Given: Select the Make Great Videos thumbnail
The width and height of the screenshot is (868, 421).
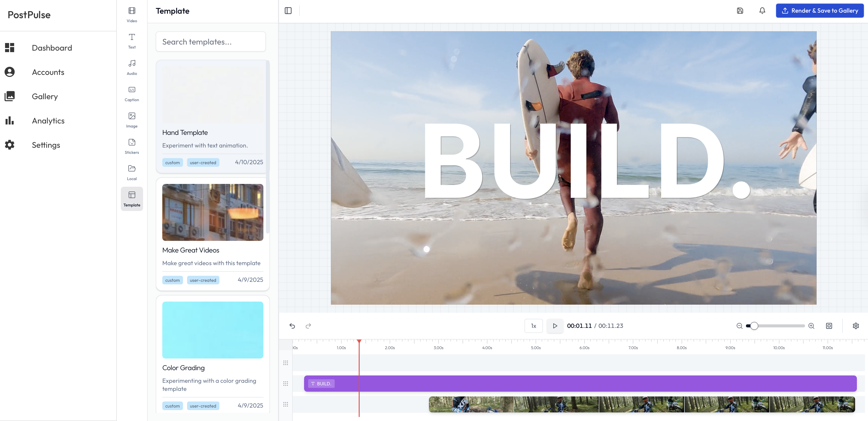Looking at the screenshot, I should [x=213, y=212].
